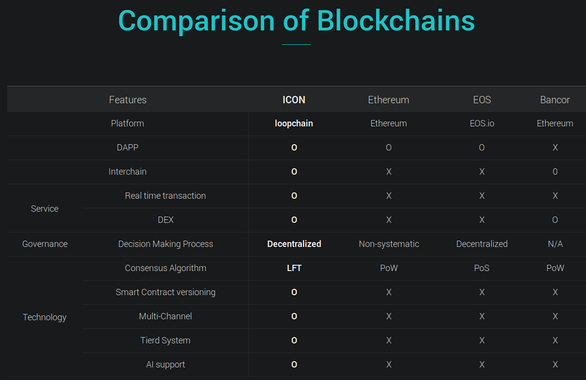
Task: Click the Comparison of Blockchains heading
Action: point(296,21)
